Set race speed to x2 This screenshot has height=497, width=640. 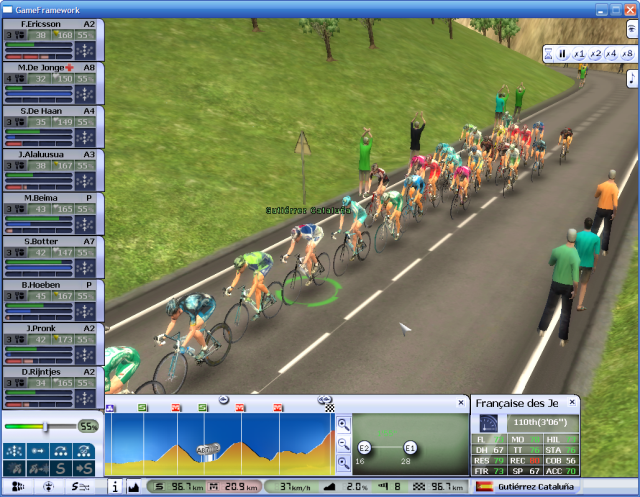tap(595, 54)
